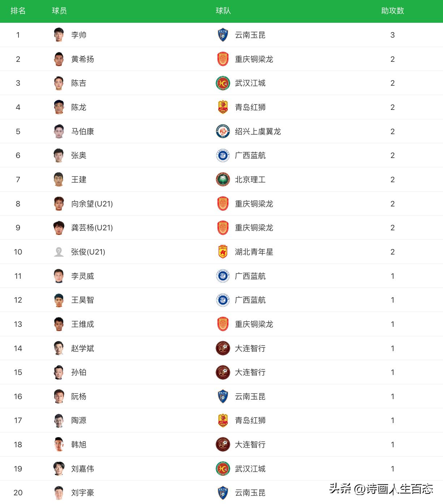The image size is (443, 504).
Task: Open player name 向余望(U21)
Action: pyautogui.click(x=92, y=204)
